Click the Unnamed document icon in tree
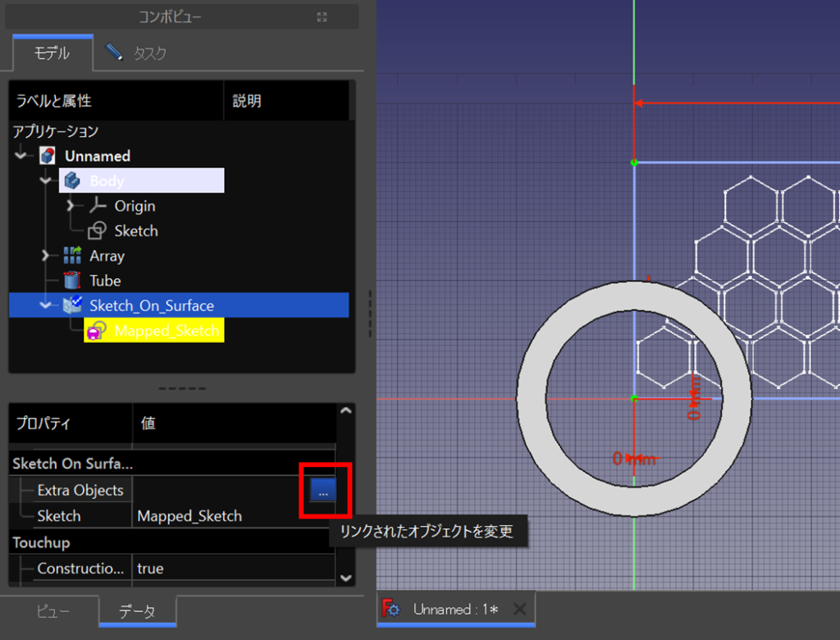Viewport: 840px width, 640px height. tap(48, 156)
